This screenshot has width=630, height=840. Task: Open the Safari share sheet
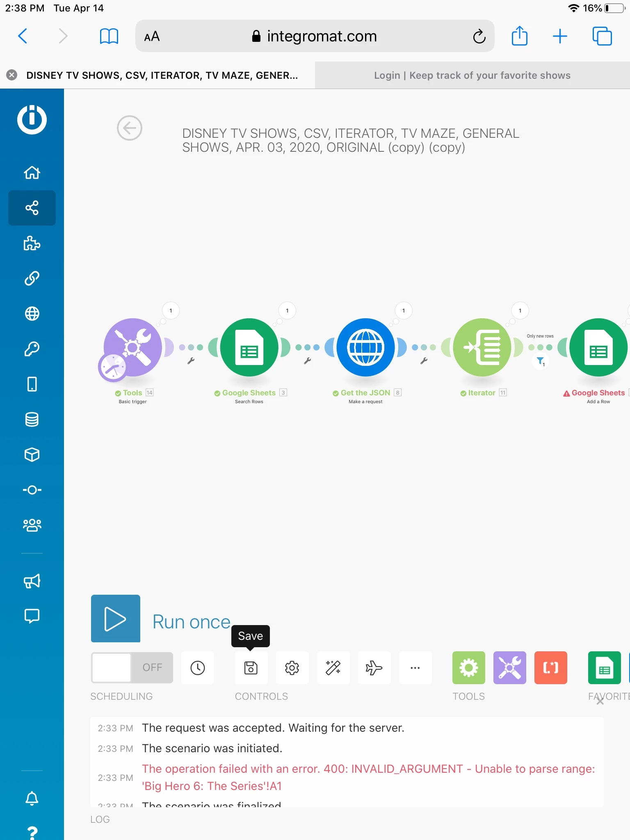tap(520, 36)
